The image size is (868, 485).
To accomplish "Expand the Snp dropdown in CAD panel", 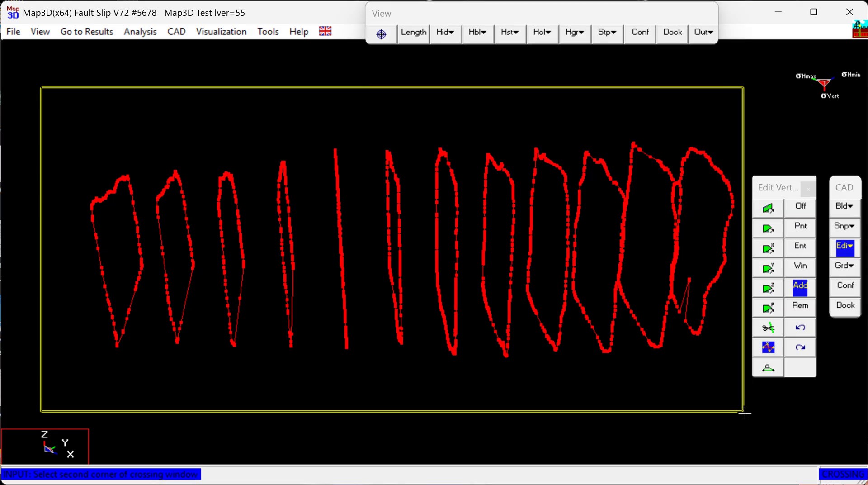I will 844,226.
